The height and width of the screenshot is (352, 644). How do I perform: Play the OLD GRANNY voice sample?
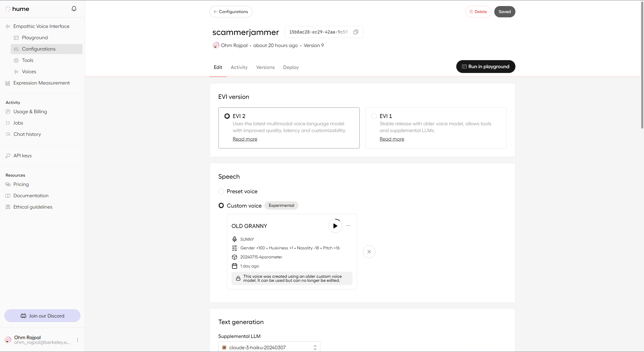[x=335, y=226]
